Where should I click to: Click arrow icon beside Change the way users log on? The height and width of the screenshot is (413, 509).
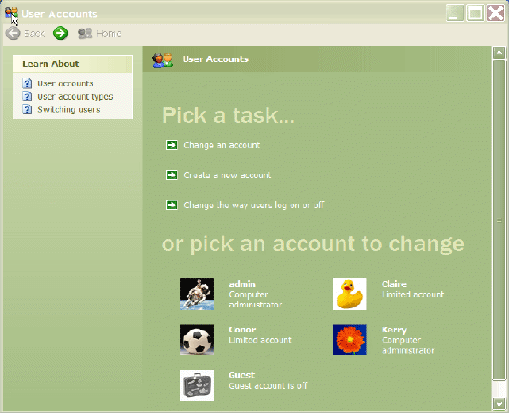point(172,205)
